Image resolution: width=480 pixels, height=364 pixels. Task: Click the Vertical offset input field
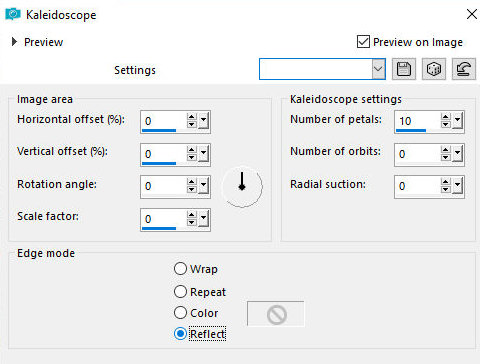click(163, 154)
